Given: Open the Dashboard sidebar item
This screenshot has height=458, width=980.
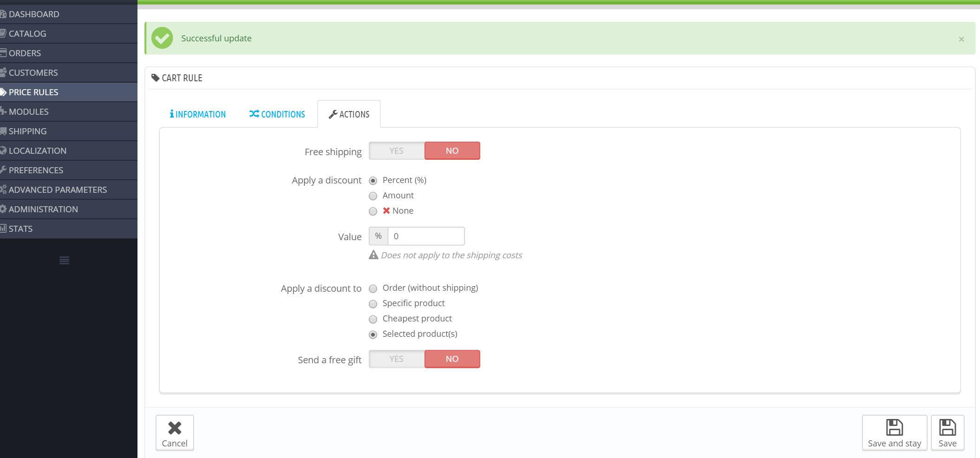Looking at the screenshot, I should click(x=69, y=14).
